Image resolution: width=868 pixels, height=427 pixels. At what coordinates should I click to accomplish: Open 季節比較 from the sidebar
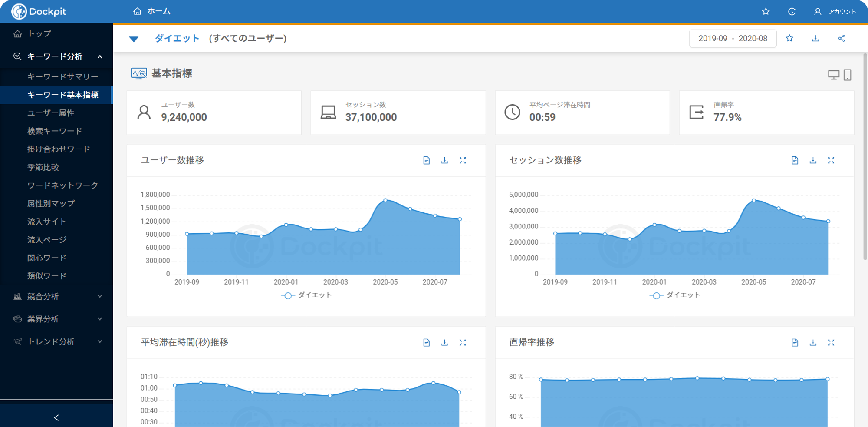(43, 167)
